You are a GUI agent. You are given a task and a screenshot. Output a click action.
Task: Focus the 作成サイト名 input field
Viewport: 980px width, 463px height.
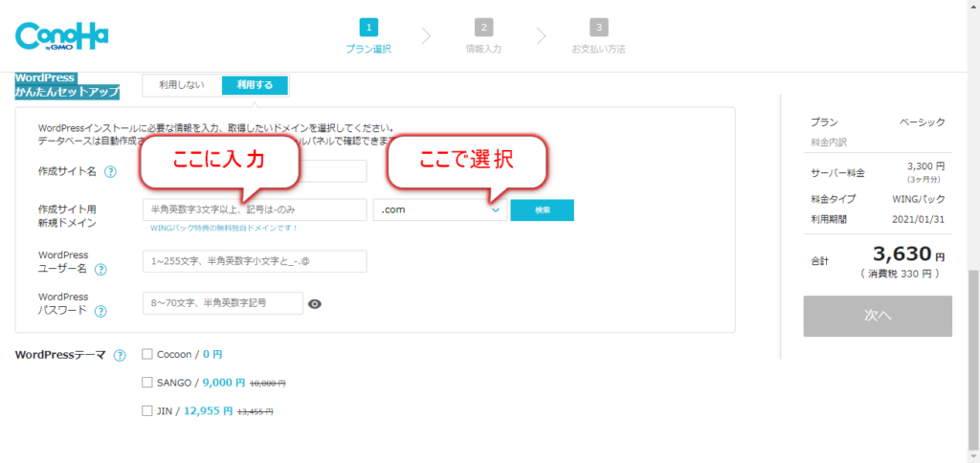pyautogui.click(x=255, y=171)
